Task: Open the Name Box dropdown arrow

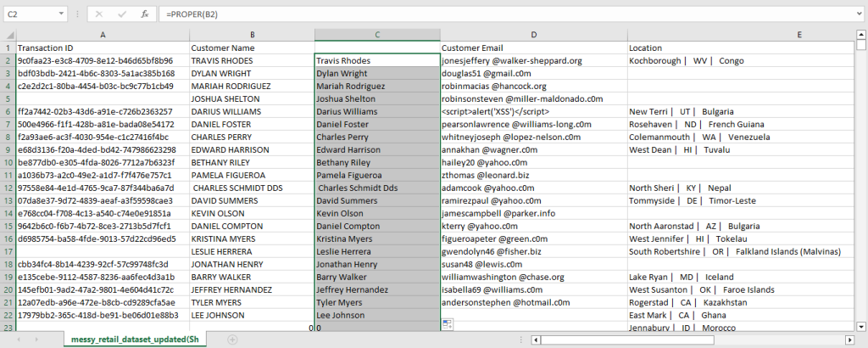Action: pos(62,14)
